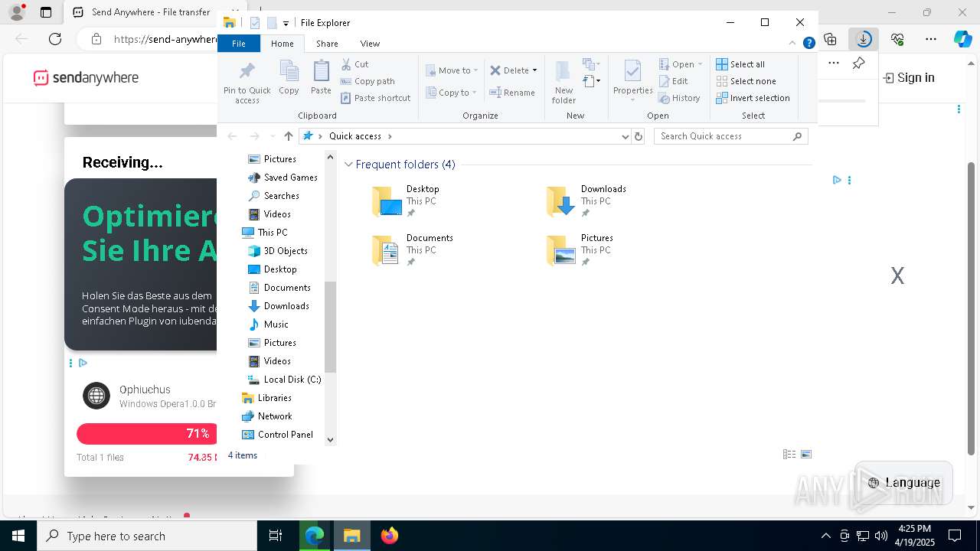The image size is (980, 551).
Task: Click the Rename button
Action: 512,93
